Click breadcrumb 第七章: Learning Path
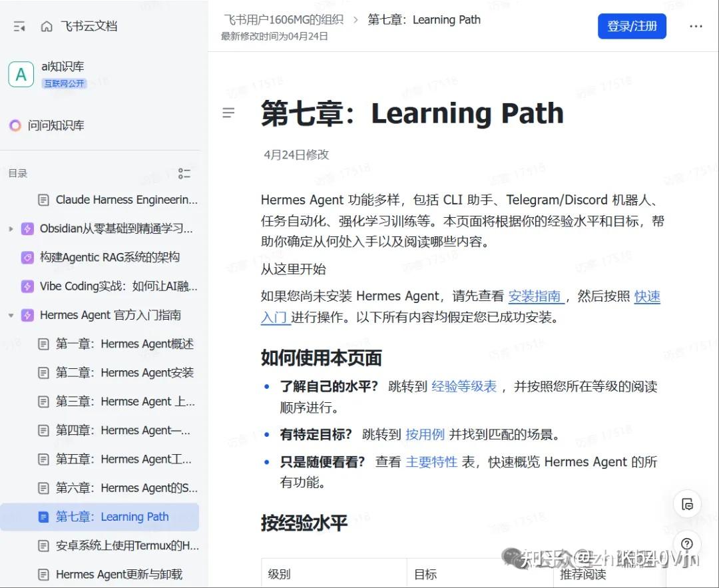This screenshot has height=588, width=719. [424, 20]
